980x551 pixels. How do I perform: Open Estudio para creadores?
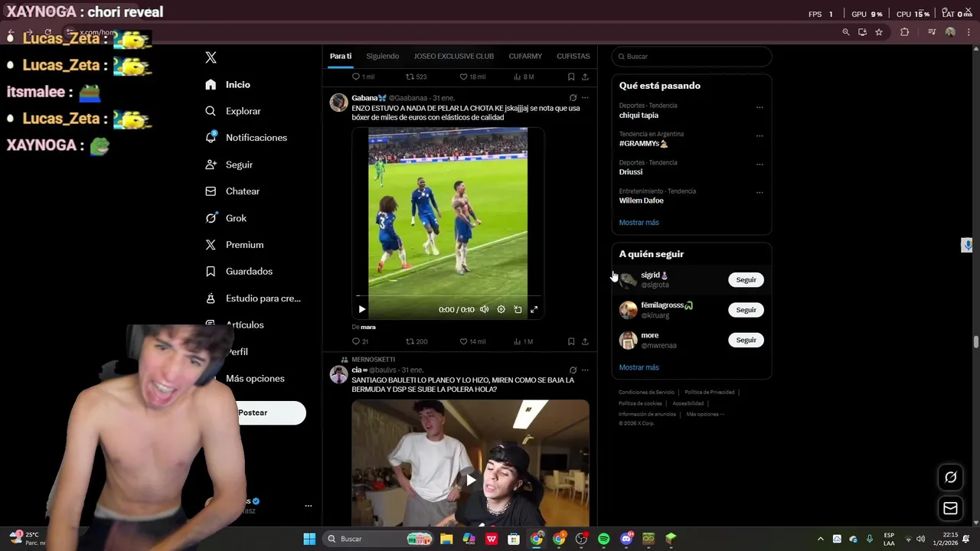click(x=253, y=298)
